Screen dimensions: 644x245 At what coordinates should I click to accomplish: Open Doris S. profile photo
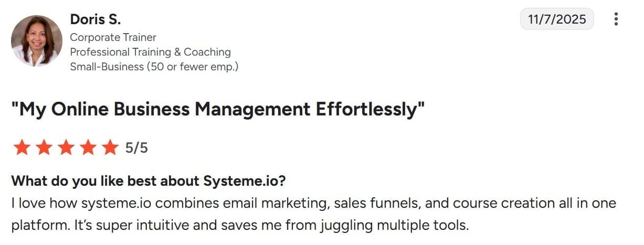point(37,40)
